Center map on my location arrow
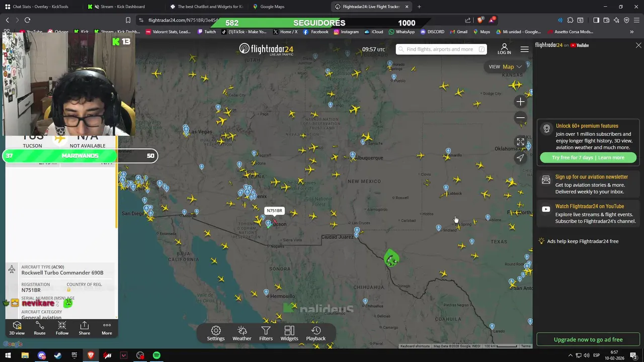The image size is (644, 362). pyautogui.click(x=521, y=158)
